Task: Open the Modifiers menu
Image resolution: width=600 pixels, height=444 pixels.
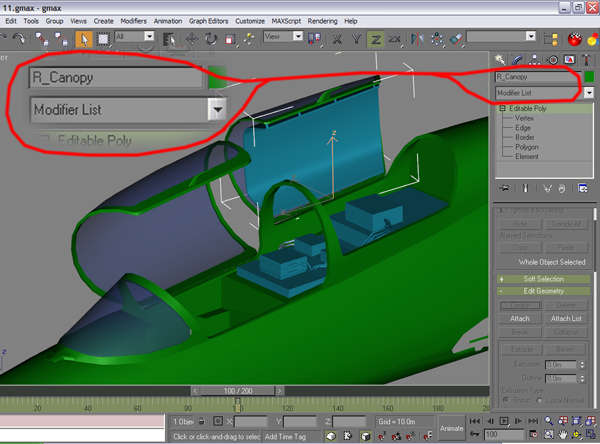Action: (x=133, y=21)
